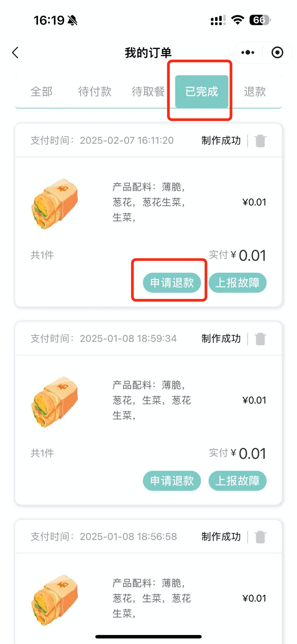297x644 pixels.
Task: Tap the mini program close circle icon
Action: pyautogui.click(x=277, y=53)
